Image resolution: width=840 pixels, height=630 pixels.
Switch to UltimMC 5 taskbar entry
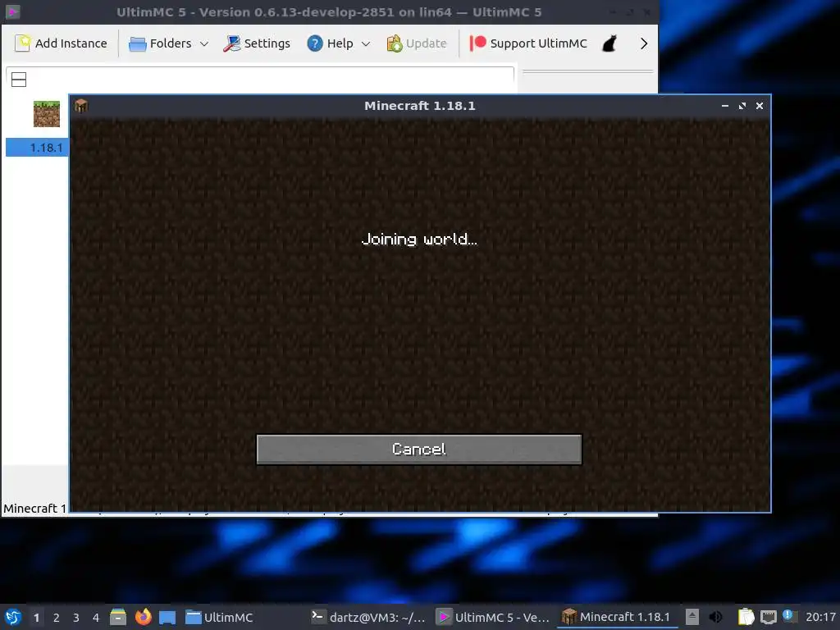[x=493, y=617]
